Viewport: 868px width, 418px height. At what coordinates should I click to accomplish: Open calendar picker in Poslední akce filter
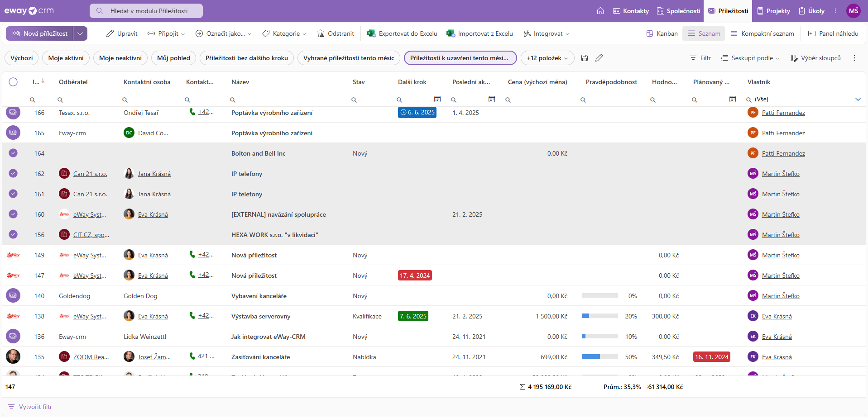tap(492, 99)
